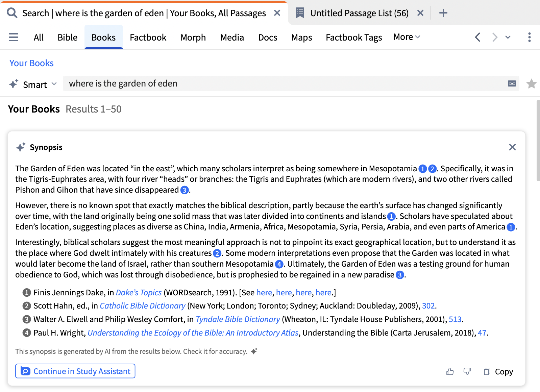
Task: Click the 'Results 1–50' label
Action: (94, 109)
